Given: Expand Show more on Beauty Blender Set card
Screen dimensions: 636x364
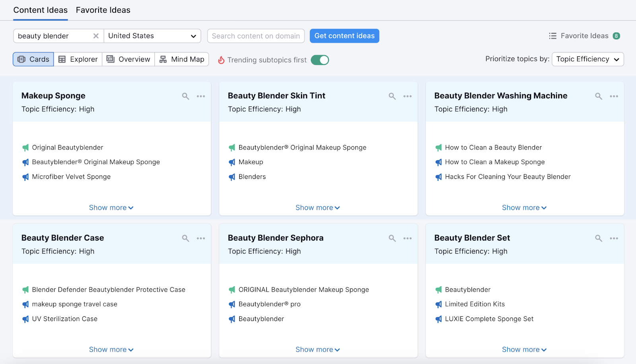Looking at the screenshot, I should 524,350.
